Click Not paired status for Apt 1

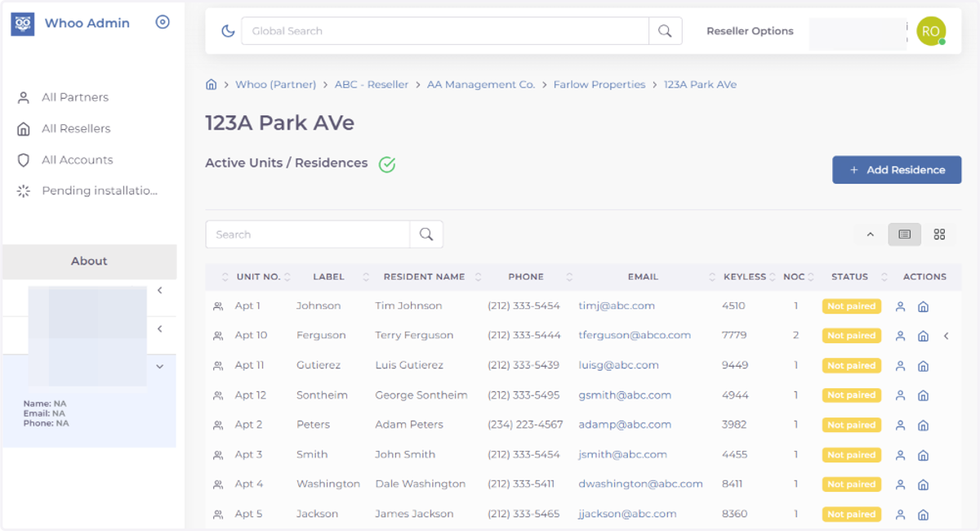tap(851, 306)
